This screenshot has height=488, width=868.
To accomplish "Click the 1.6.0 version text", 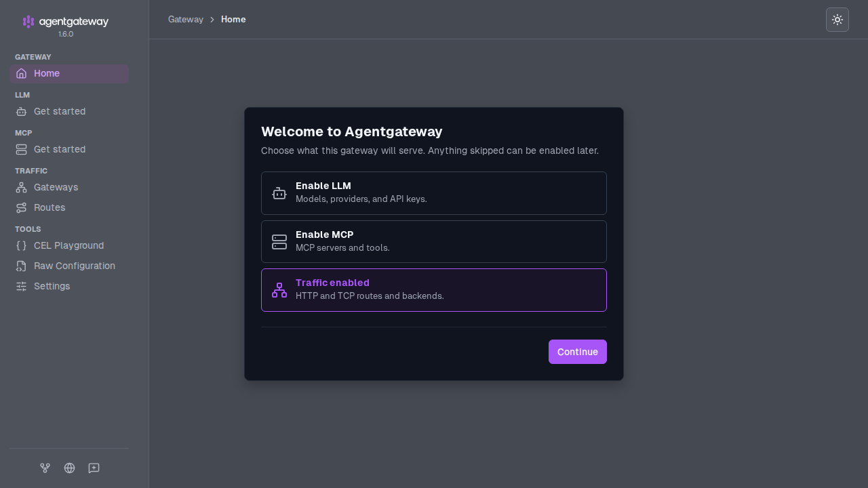I will pyautogui.click(x=66, y=34).
